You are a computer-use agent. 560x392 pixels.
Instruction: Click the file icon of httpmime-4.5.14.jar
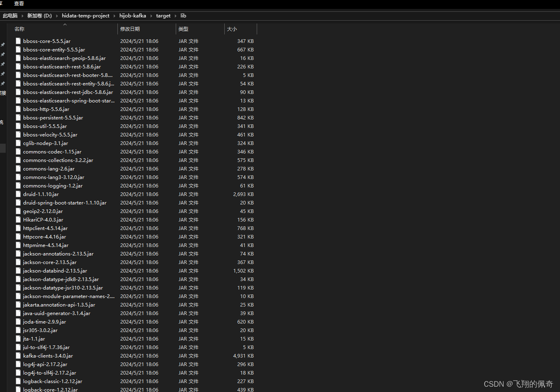18,245
